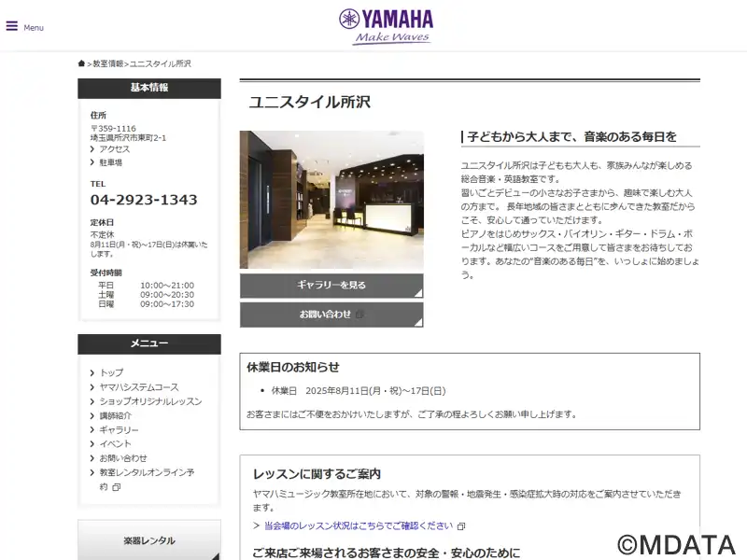Viewport: 747px width, 560px height.
Task: Click the ユニスタイル所沢 breadcrumb text
Action: 161,63
